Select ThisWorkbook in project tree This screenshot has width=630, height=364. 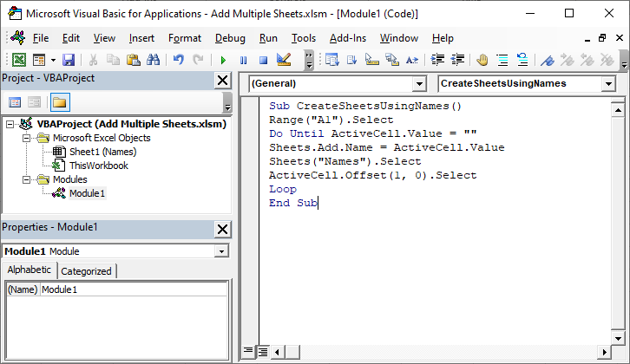click(x=98, y=166)
